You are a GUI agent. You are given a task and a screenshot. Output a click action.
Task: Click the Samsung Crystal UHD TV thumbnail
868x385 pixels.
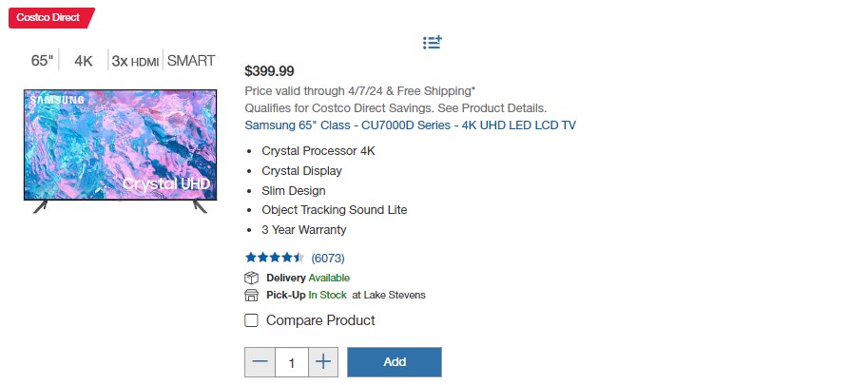tap(120, 151)
